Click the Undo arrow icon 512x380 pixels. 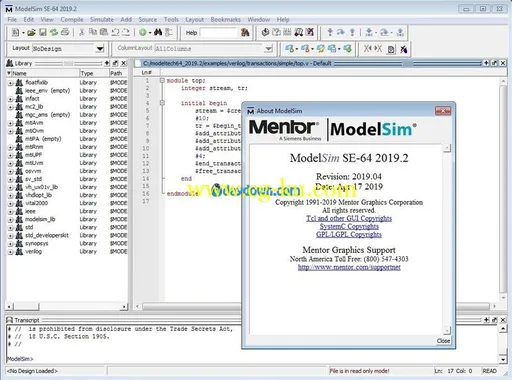115,32
